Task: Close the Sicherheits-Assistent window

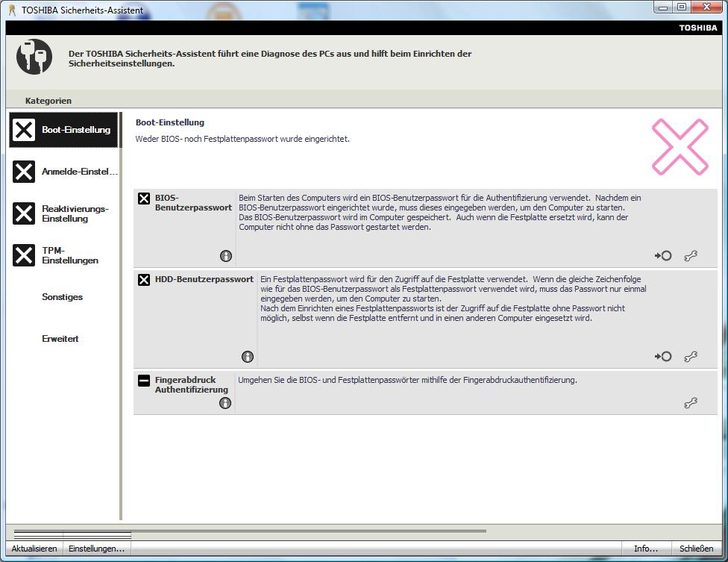Action: (706, 7)
